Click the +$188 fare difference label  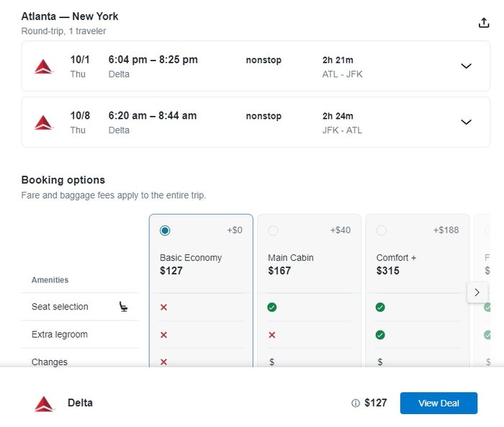click(x=446, y=230)
